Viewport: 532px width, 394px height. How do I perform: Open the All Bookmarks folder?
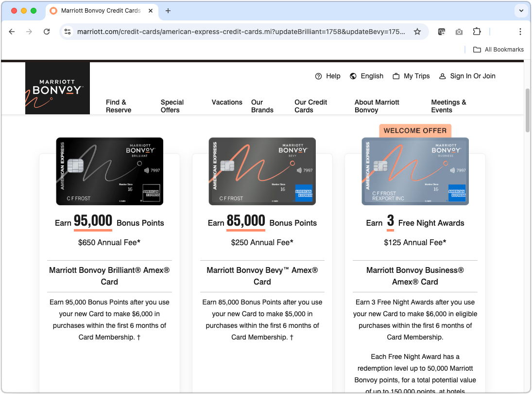click(498, 50)
